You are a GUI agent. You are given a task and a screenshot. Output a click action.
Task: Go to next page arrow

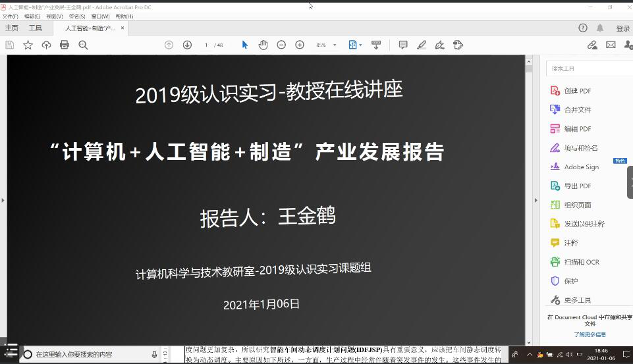(187, 45)
